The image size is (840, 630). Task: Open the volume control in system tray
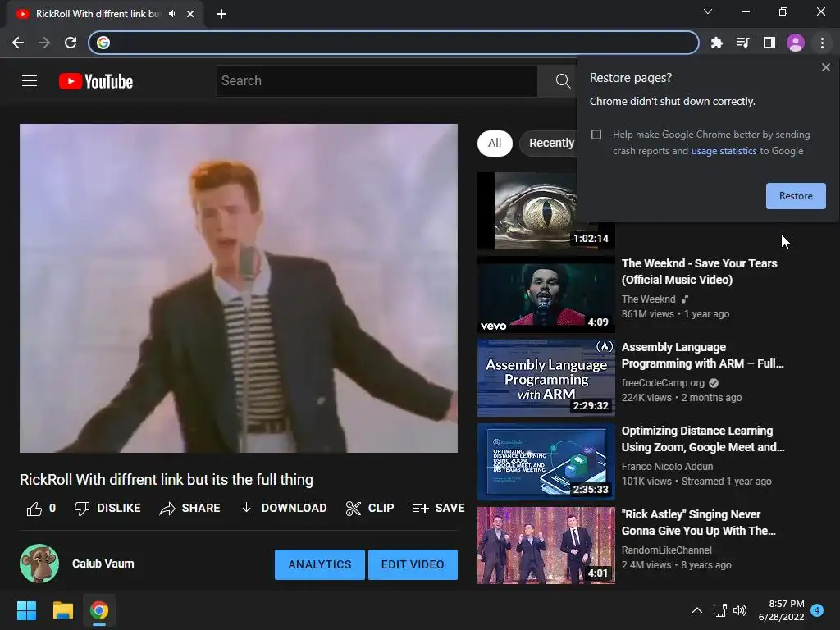740,610
